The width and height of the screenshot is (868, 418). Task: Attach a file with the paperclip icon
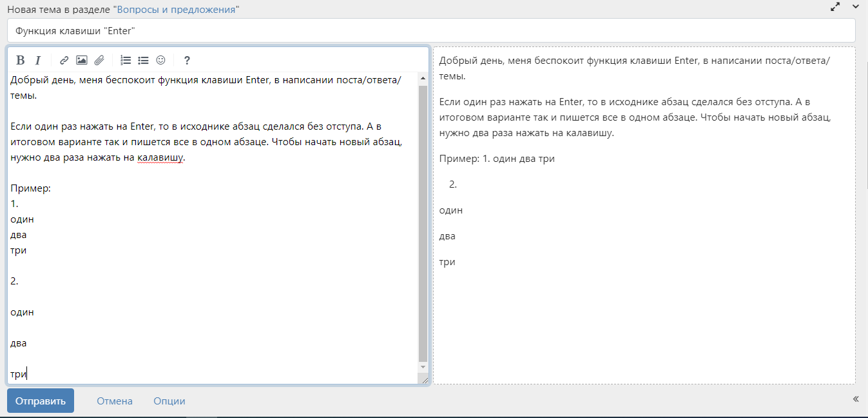[99, 61]
